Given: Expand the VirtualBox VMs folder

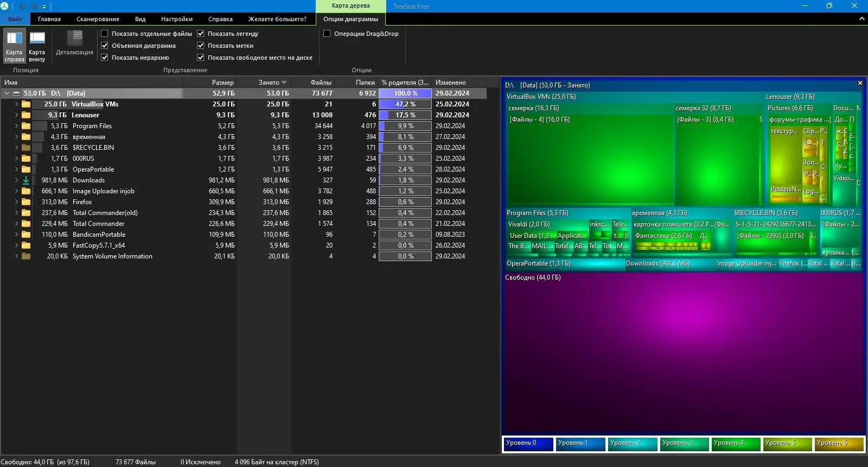Looking at the screenshot, I should coord(16,104).
